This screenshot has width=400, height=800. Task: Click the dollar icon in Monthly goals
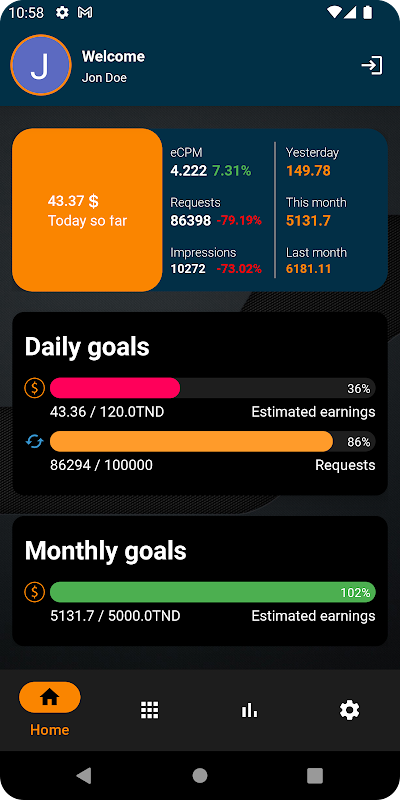(34, 592)
